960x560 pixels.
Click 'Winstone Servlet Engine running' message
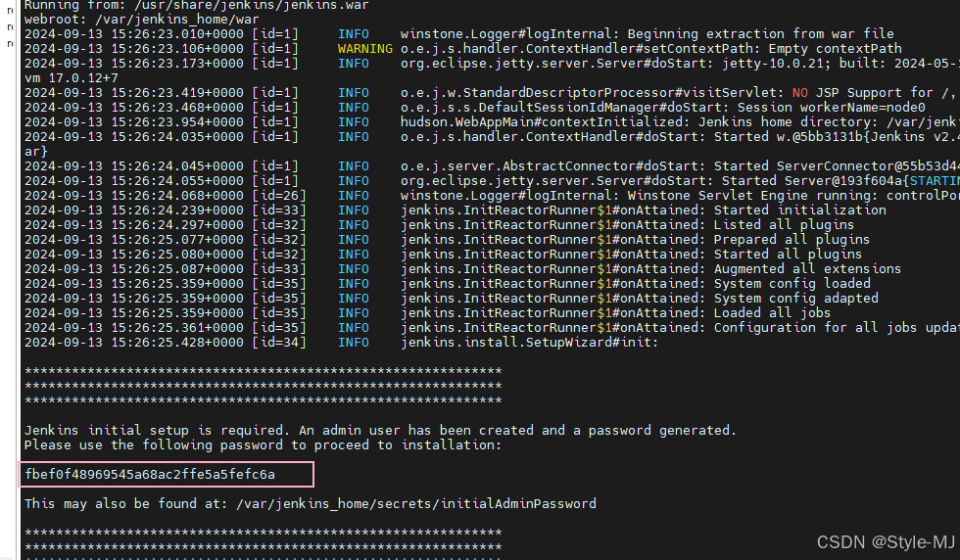pyautogui.click(x=753, y=196)
